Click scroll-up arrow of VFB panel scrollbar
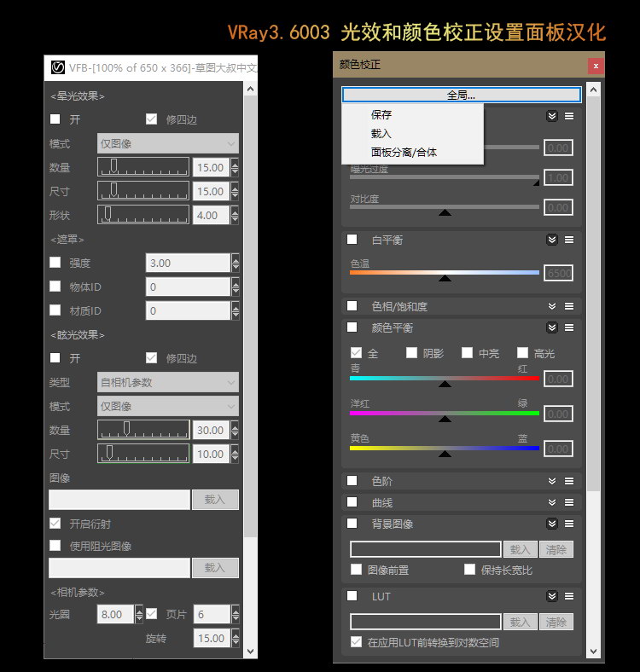 tap(251, 90)
